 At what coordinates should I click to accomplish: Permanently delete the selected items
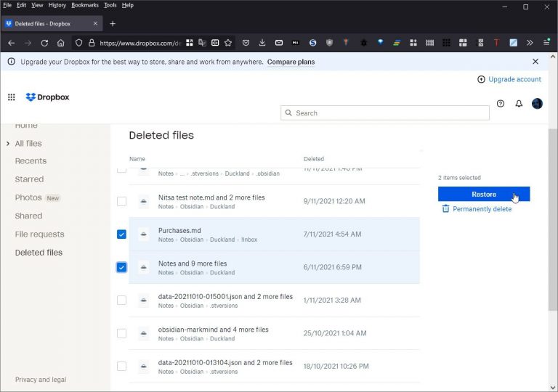477,209
